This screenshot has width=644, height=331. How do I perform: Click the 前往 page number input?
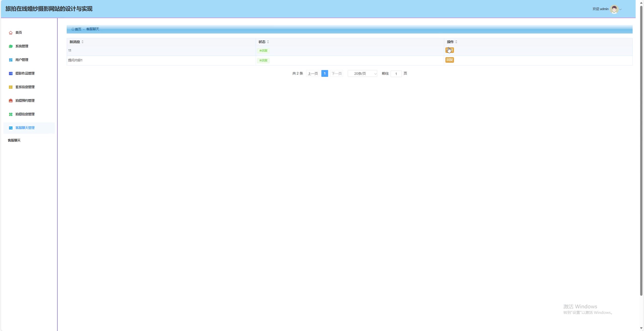[396, 74]
